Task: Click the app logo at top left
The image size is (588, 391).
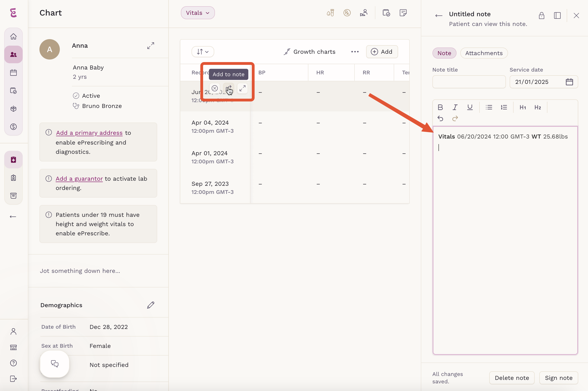Action: click(13, 13)
